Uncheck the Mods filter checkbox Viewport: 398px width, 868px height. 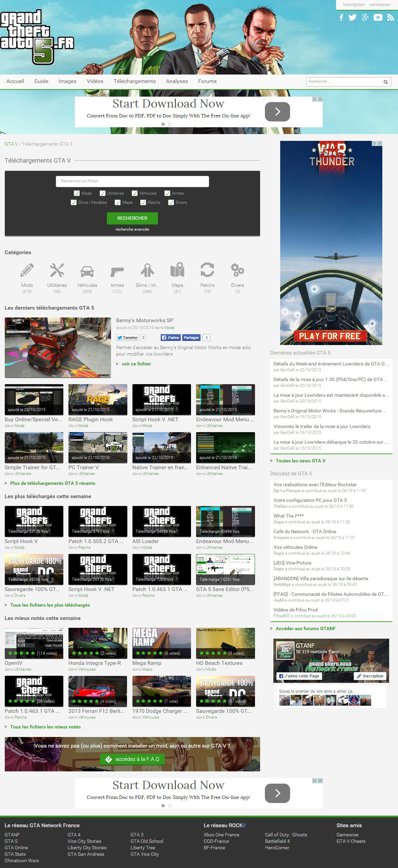click(77, 193)
